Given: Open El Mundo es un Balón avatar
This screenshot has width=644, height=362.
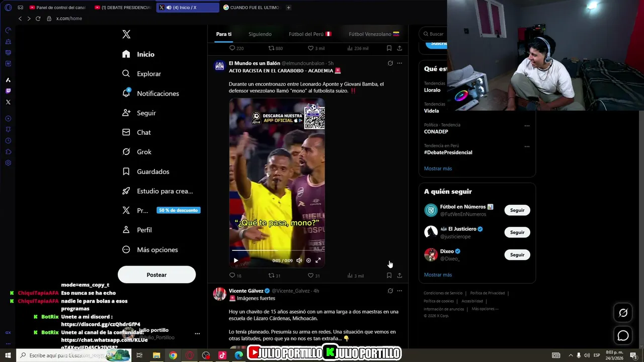Looking at the screenshot, I should click(x=219, y=66).
